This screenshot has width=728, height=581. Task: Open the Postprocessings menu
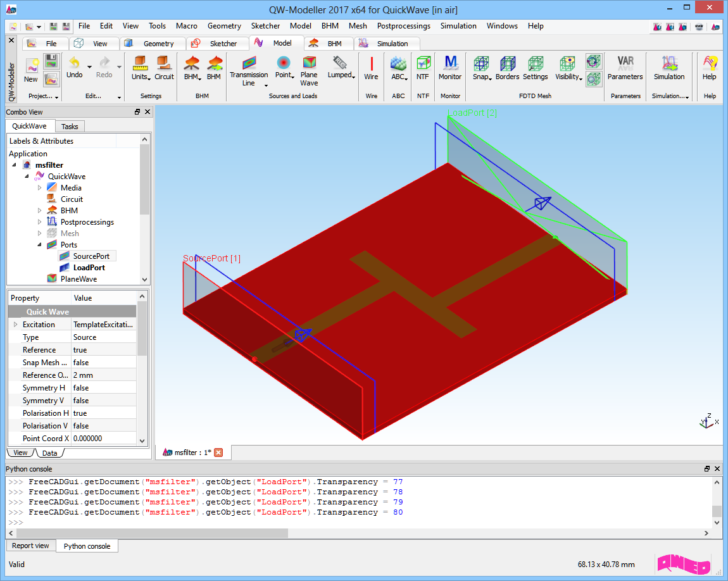coord(403,26)
